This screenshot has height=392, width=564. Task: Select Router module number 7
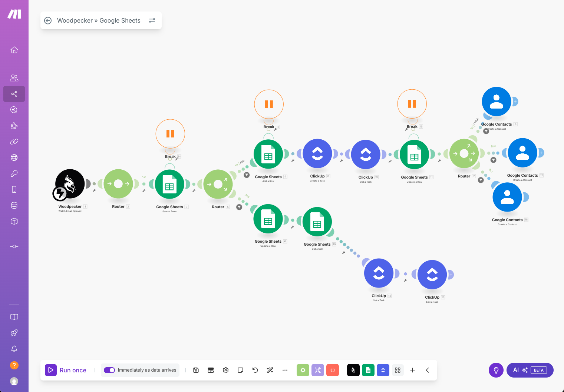pos(464,153)
